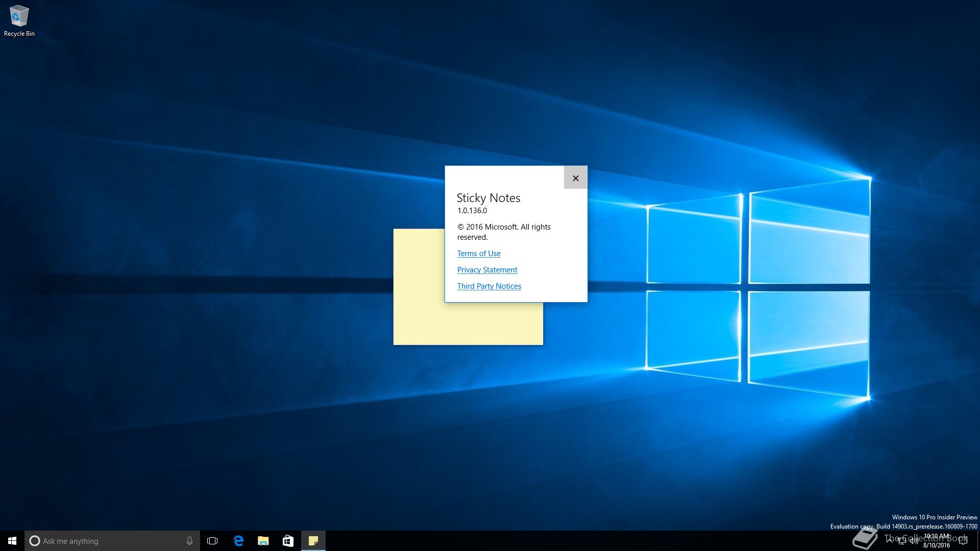This screenshot has height=551, width=980.
Task: Expand the hidden system tray icons chevron
Action: (890, 541)
